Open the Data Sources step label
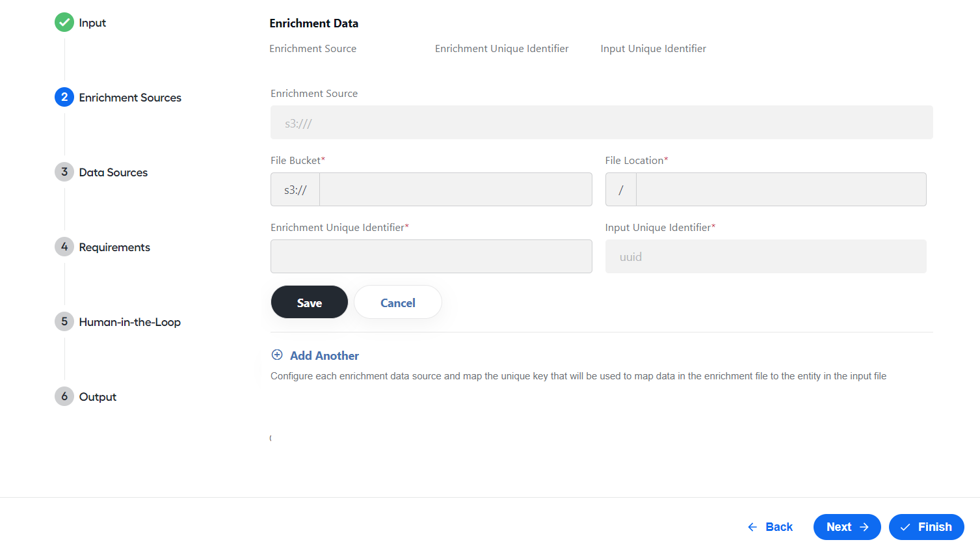The height and width of the screenshot is (555, 980). (x=113, y=172)
